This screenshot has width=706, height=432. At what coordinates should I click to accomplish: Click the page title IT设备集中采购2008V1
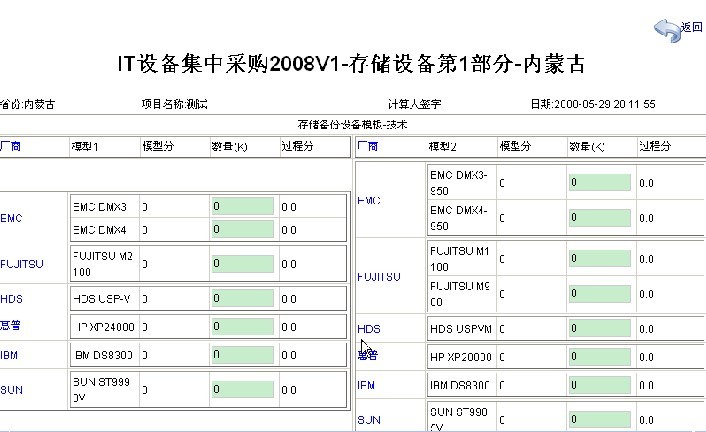point(352,64)
